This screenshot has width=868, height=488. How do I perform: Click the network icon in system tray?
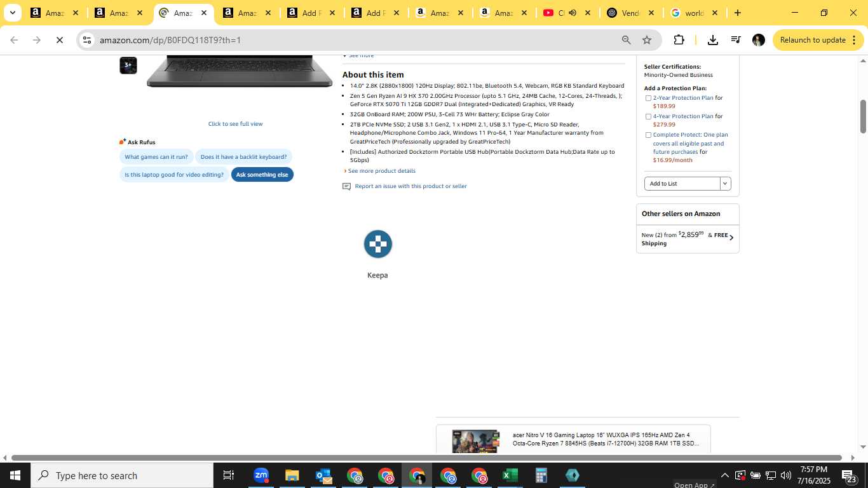[x=770, y=475]
